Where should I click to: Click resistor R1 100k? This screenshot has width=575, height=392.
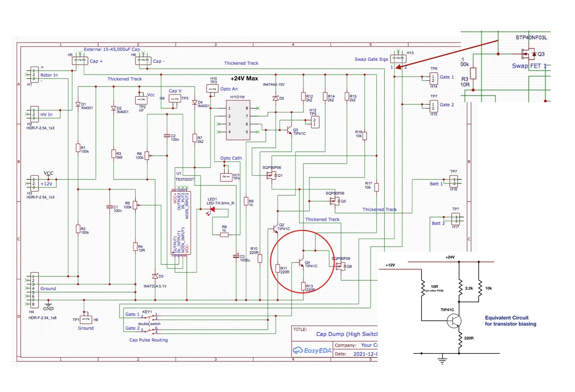point(78,148)
